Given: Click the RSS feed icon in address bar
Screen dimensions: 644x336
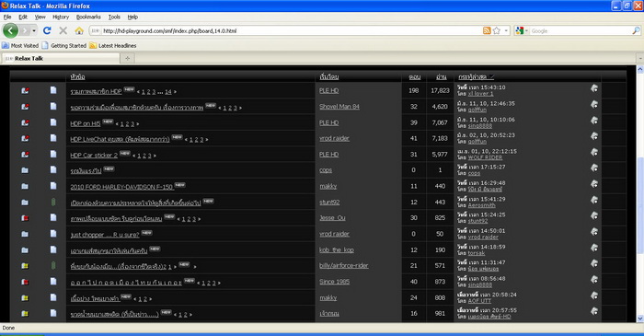Looking at the screenshot, I should [487, 30].
